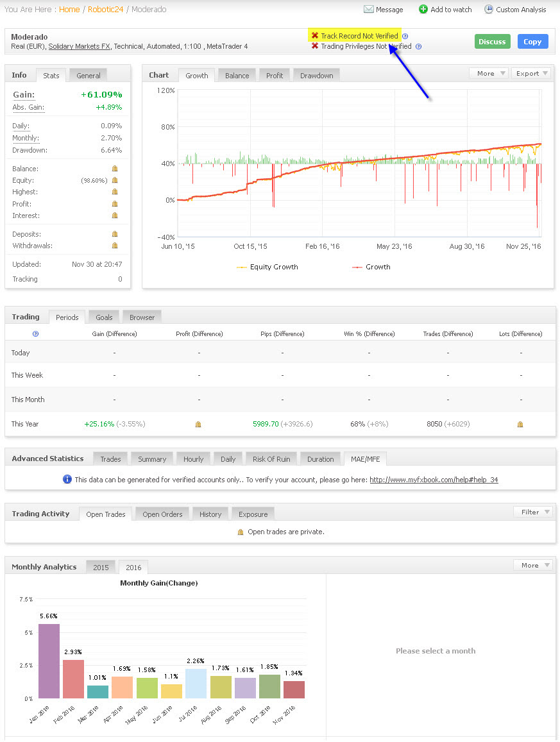The width and height of the screenshot is (560, 742).
Task: Open the Trading Activity Filter dropdown
Action: [534, 512]
